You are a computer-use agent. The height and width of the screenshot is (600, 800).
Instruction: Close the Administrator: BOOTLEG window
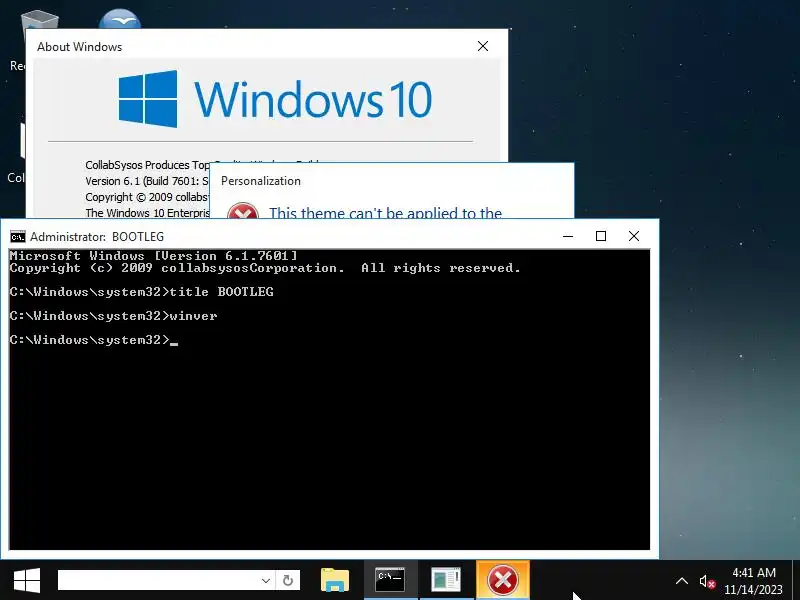(x=634, y=236)
